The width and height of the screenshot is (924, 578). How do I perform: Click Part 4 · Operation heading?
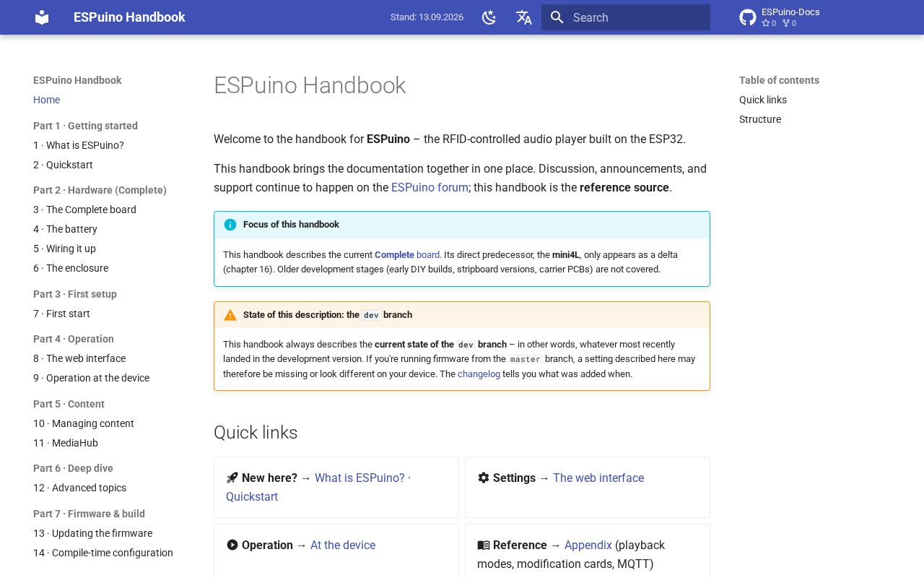[74, 339]
